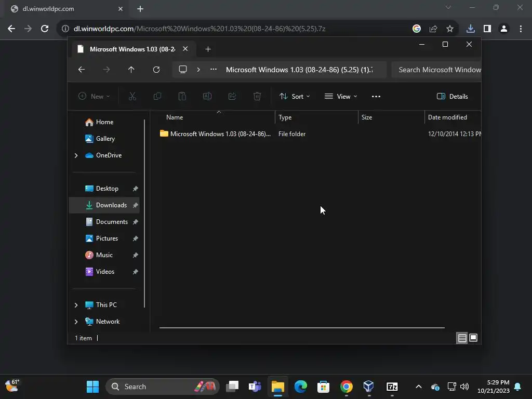Toggle the Details pane
This screenshot has height=399, width=532.
click(x=453, y=96)
